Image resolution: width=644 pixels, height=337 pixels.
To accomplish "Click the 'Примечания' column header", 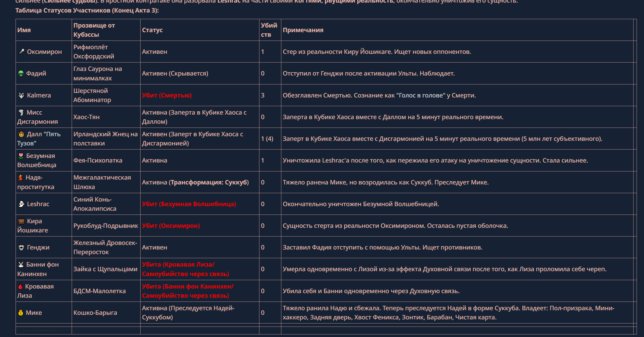I will (x=303, y=30).
